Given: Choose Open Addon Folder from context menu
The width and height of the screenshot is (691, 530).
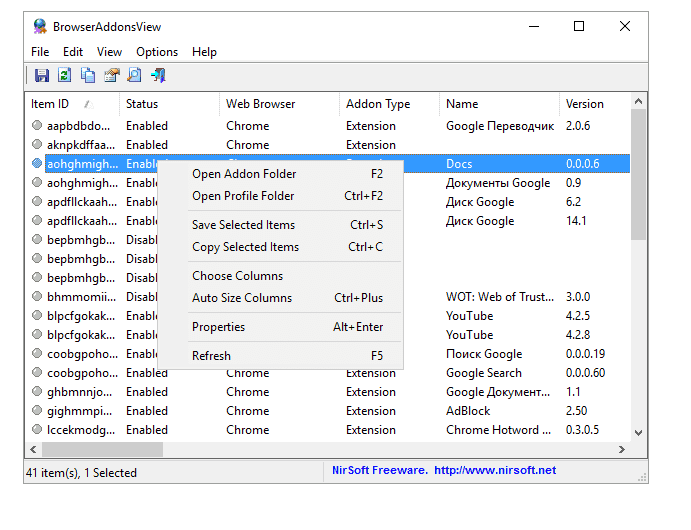Looking at the screenshot, I should pyautogui.click(x=244, y=174).
